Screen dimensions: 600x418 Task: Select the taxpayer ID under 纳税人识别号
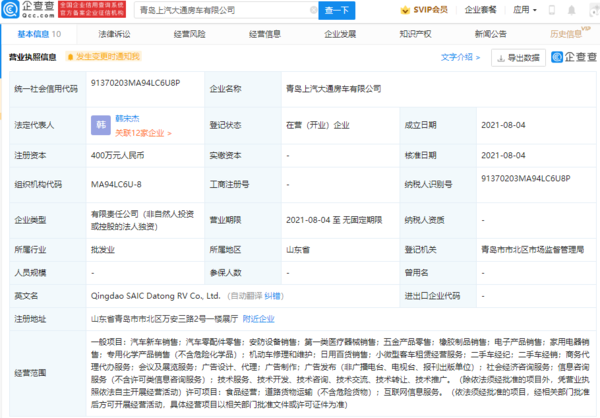click(x=526, y=178)
